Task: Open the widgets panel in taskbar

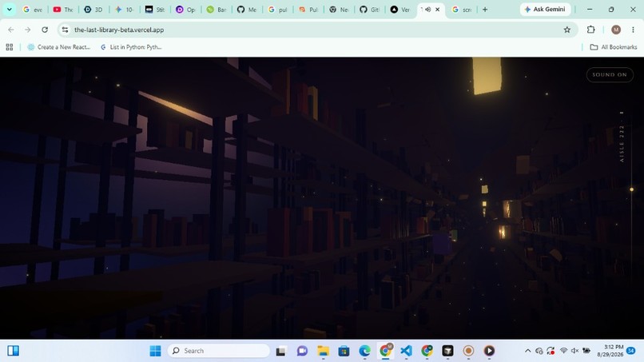Action: click(13, 351)
